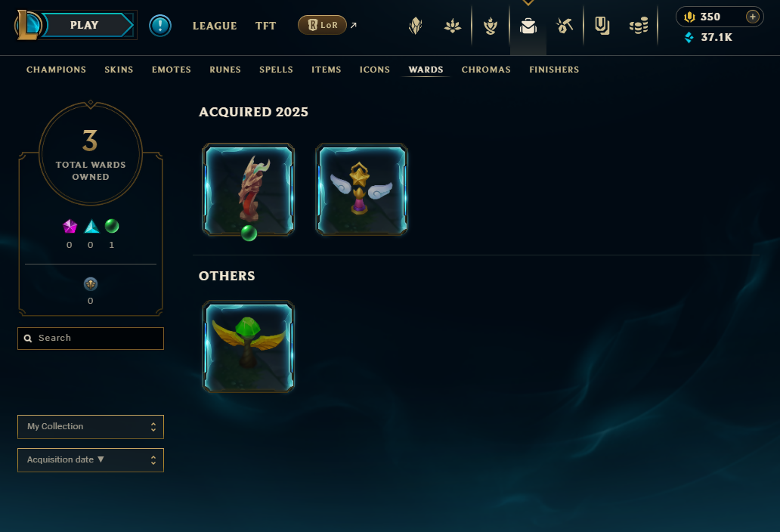Image resolution: width=780 pixels, height=532 pixels.
Task: Click the wards Search field
Action: click(91, 338)
